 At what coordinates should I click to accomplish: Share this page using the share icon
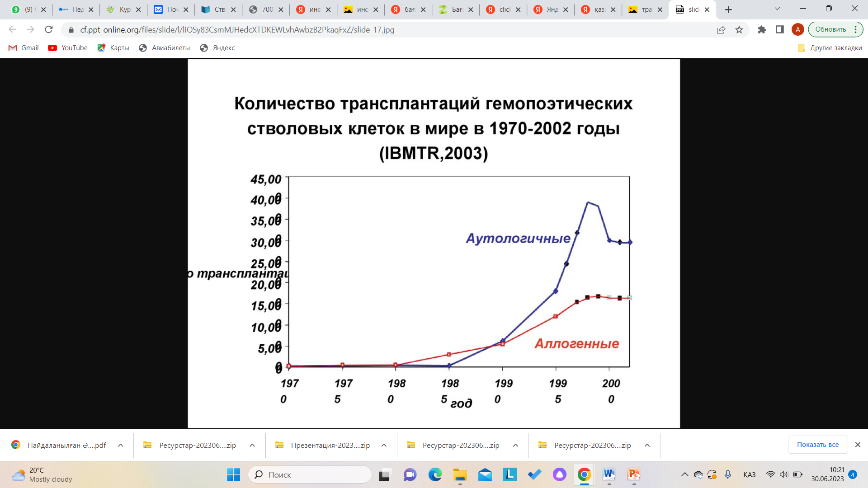(721, 30)
